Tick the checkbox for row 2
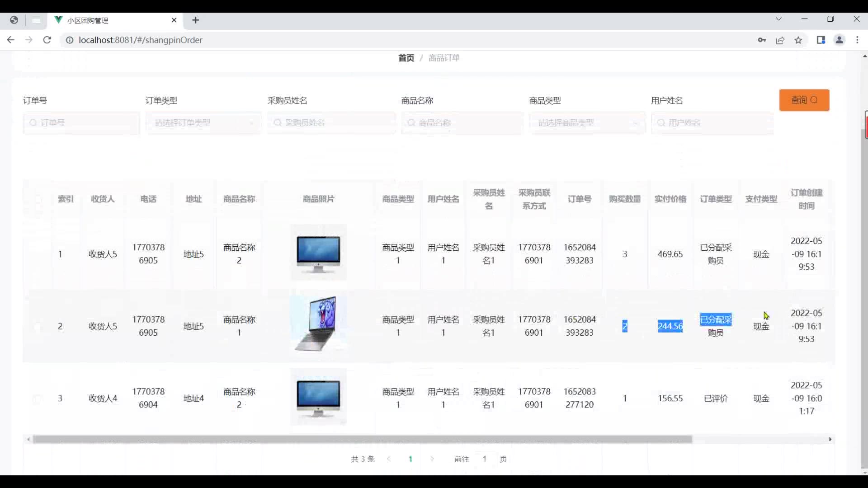Viewport: 868px width, 488px height. pos(38,326)
